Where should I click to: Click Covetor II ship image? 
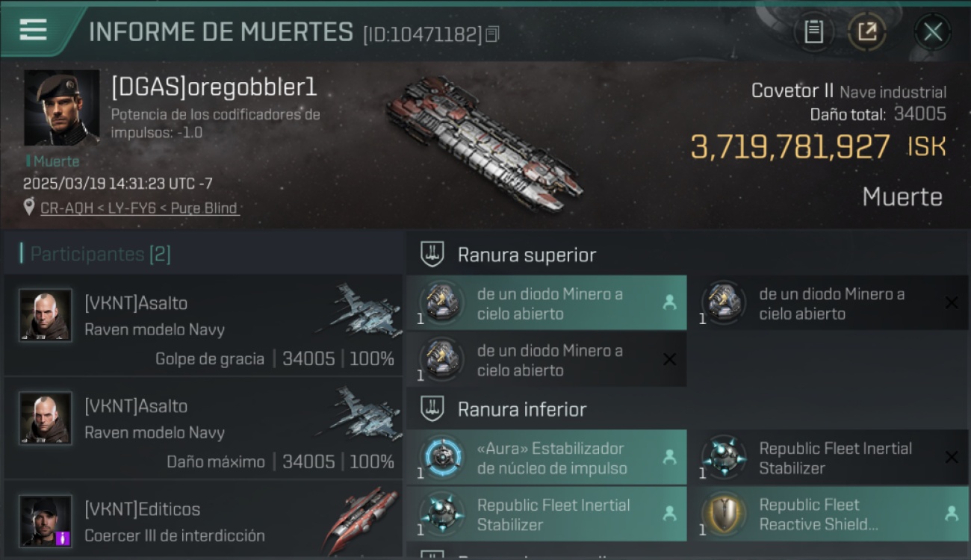484,142
